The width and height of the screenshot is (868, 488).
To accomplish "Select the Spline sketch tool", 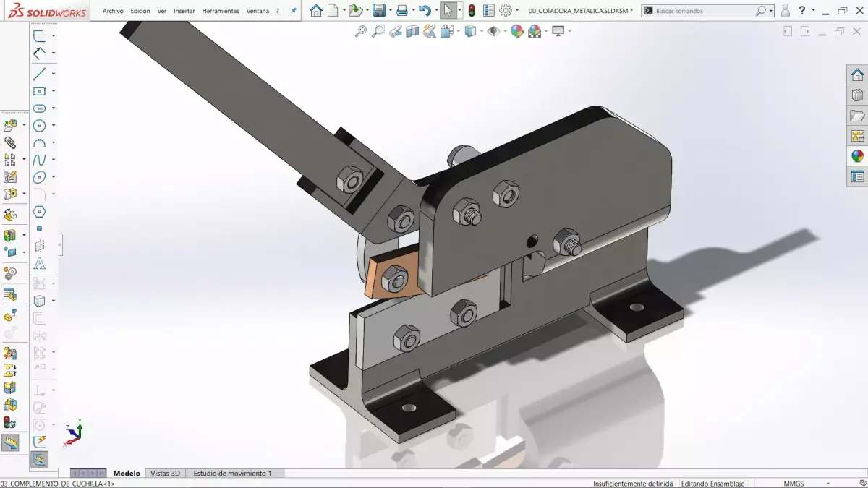I will [x=40, y=160].
